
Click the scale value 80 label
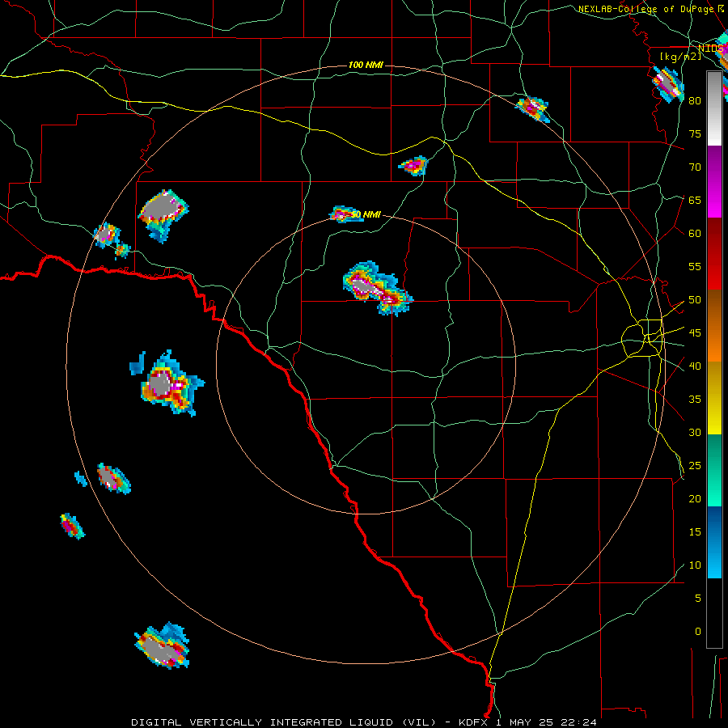pos(695,101)
